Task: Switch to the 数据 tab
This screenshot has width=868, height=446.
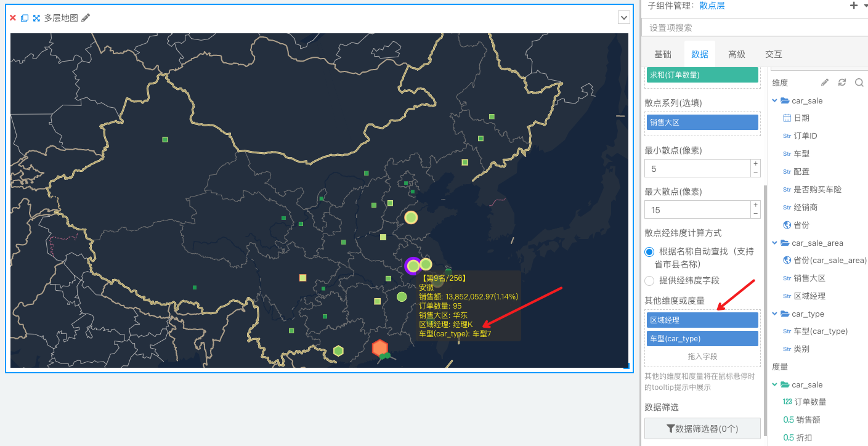Action: (700, 54)
